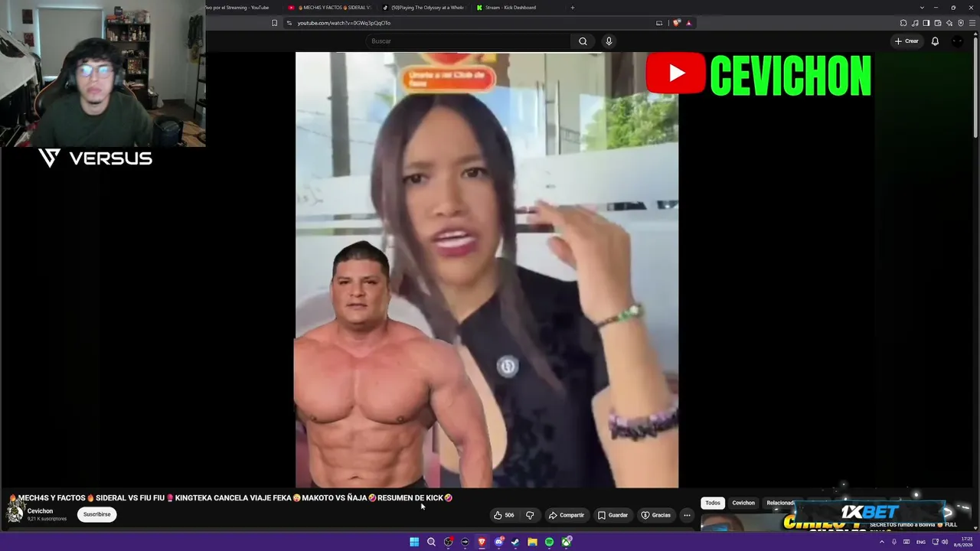
Task: Click the Guardar save button
Action: click(612, 515)
